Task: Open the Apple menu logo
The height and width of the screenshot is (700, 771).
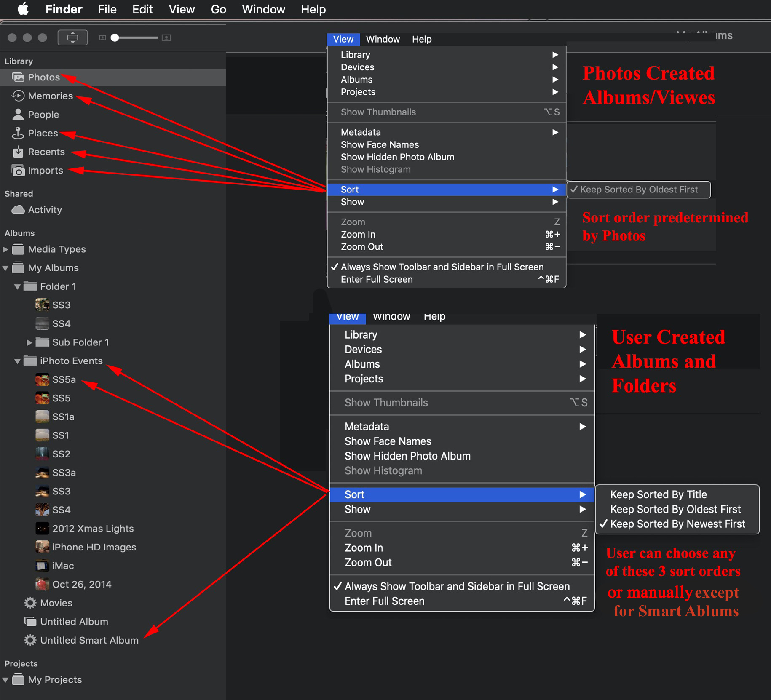Action: coord(23,9)
